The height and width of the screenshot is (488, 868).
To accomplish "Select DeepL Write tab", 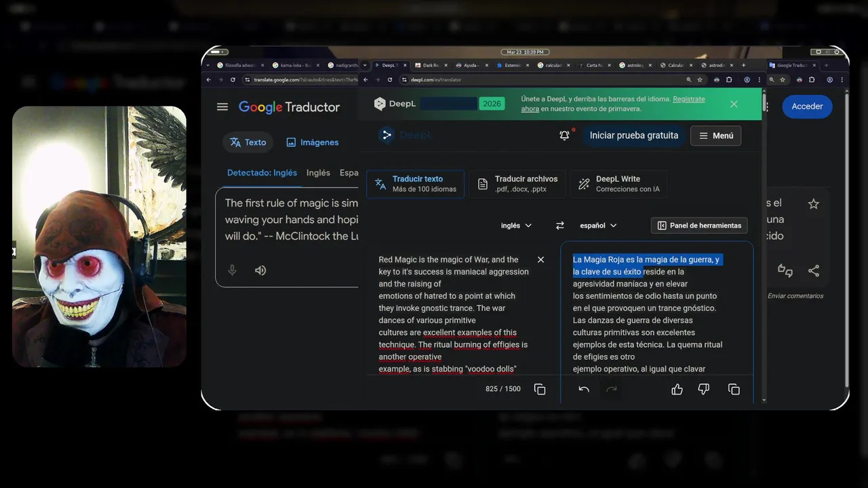I will point(618,184).
